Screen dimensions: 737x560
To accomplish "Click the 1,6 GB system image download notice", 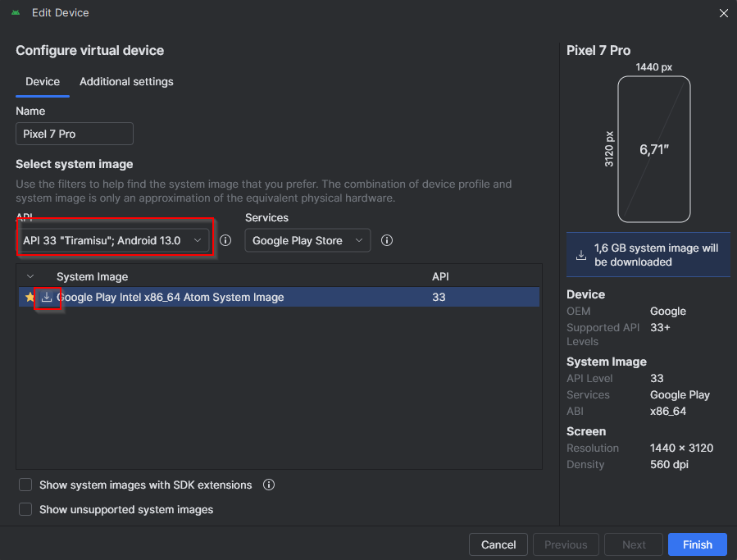I will tap(648, 255).
